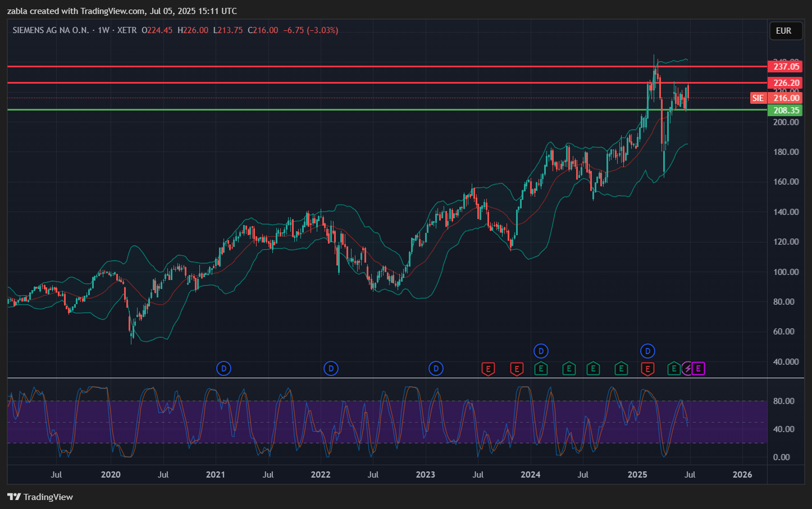Click the dividend marker above 2022
812x509 pixels.
331,369
